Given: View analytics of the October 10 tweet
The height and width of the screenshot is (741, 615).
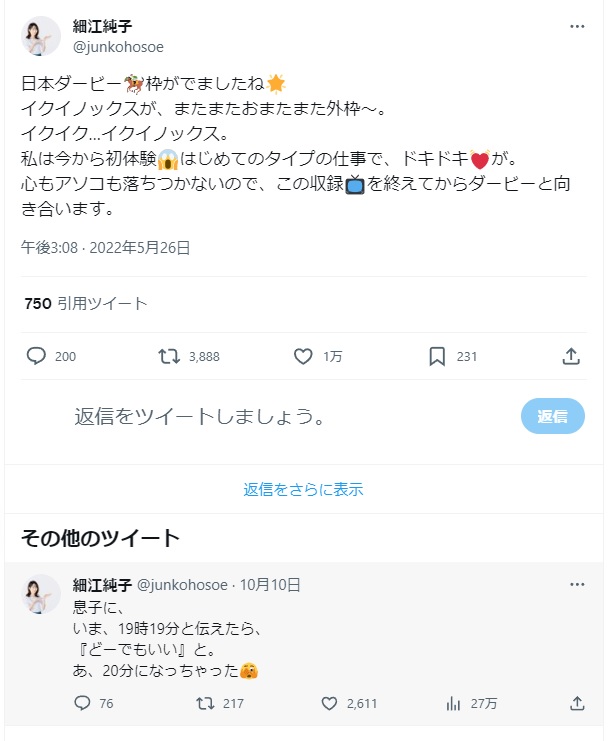Looking at the screenshot, I should (453, 703).
